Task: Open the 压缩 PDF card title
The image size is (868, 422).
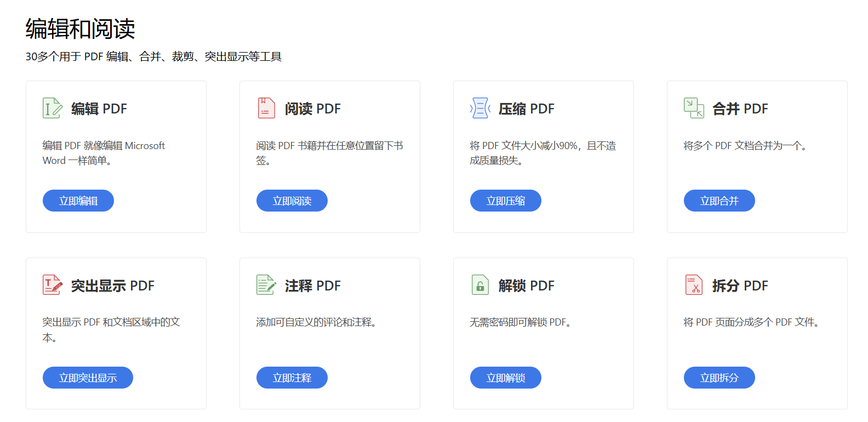Action: click(x=526, y=109)
